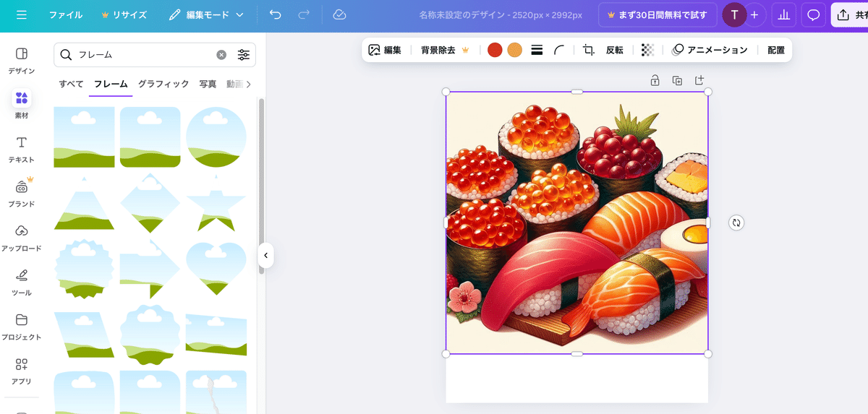Open the search filter sliders icon
This screenshot has width=868, height=414.
coord(244,55)
